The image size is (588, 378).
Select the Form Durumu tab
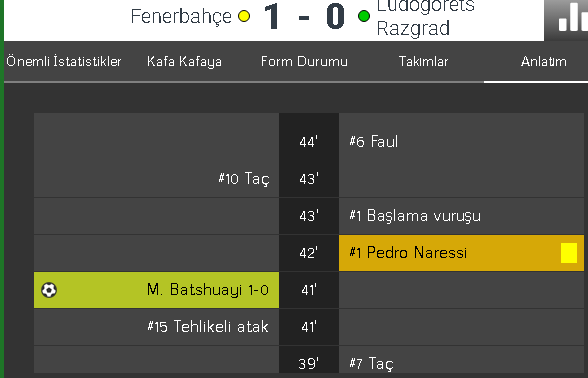304,61
